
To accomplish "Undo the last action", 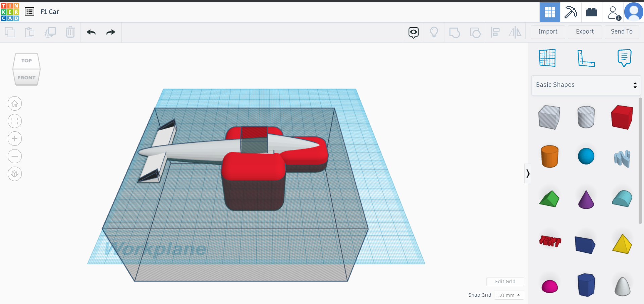I will [91, 32].
